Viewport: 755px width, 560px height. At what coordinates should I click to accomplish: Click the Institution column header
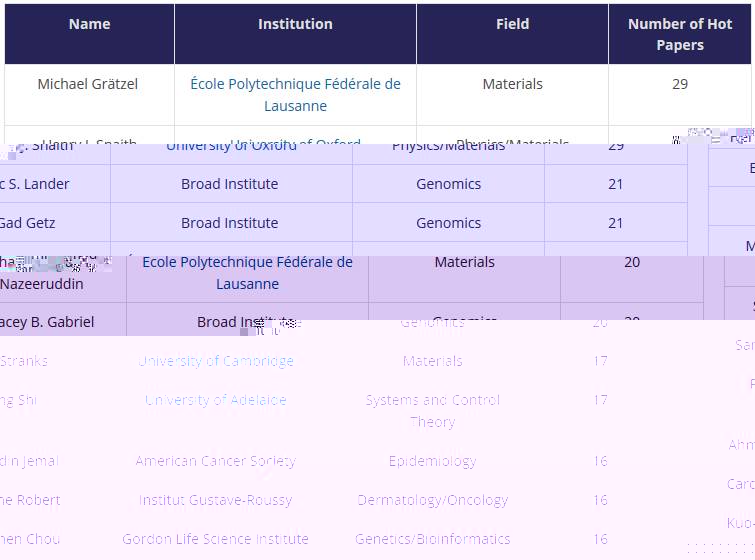coord(295,24)
